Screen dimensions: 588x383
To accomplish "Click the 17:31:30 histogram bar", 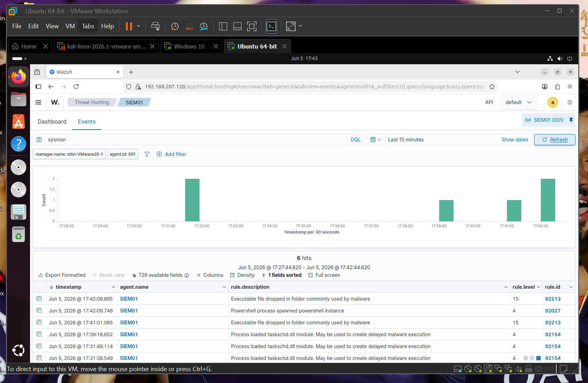I will pos(192,200).
